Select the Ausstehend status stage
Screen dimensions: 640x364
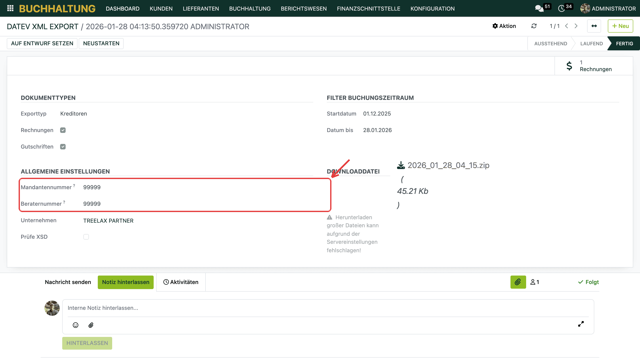tap(550, 44)
